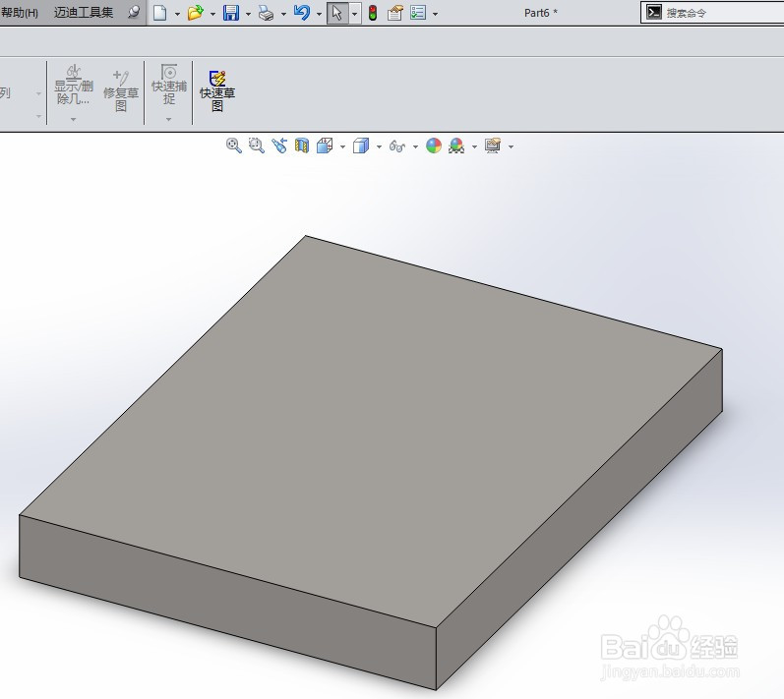Expand the Save dropdown arrow
The image size is (784, 699).
(x=248, y=14)
